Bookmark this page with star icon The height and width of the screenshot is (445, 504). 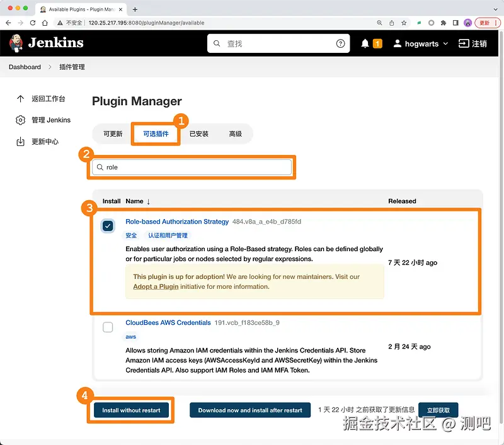(404, 23)
